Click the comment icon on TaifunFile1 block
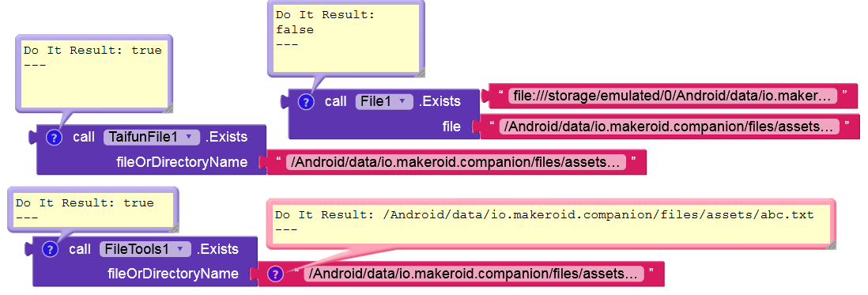 point(53,138)
